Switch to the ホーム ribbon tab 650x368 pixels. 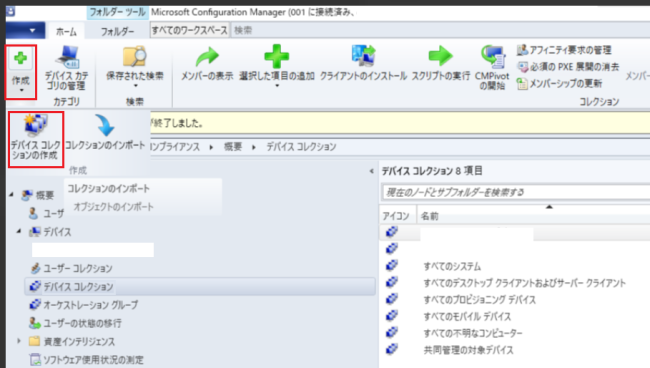[66, 31]
